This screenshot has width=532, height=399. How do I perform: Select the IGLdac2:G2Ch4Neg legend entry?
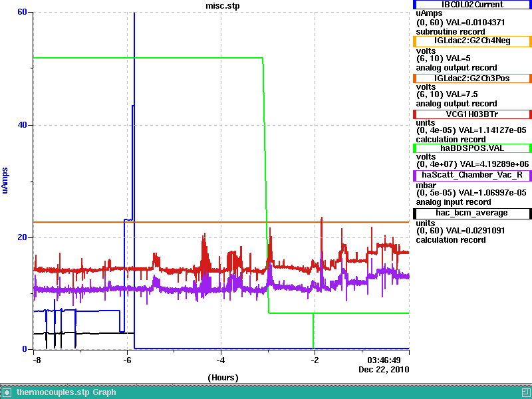point(472,41)
